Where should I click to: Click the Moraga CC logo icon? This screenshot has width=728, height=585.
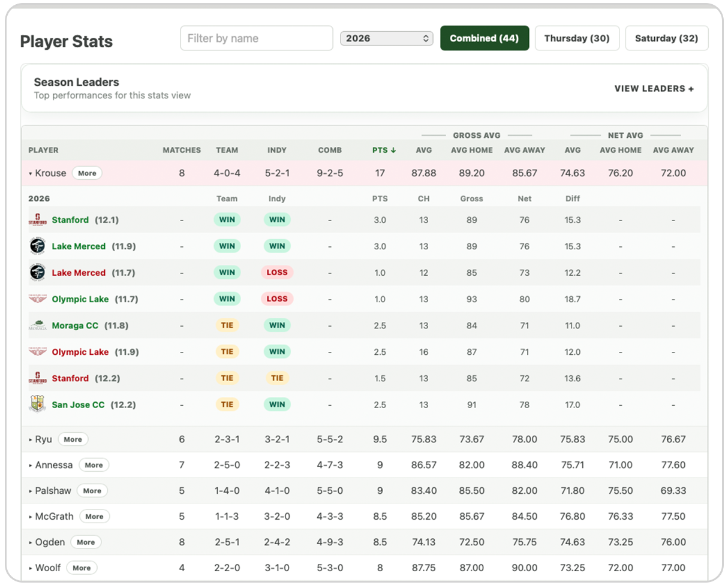click(37, 325)
